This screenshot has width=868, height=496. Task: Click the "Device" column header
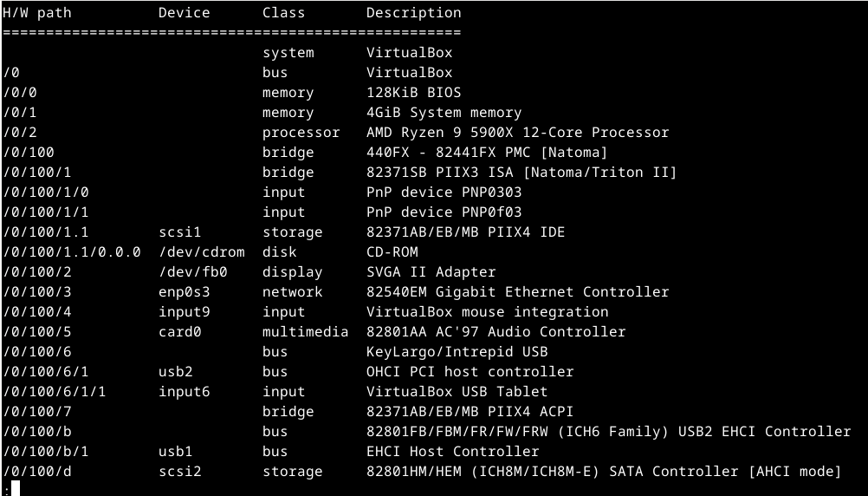(184, 13)
